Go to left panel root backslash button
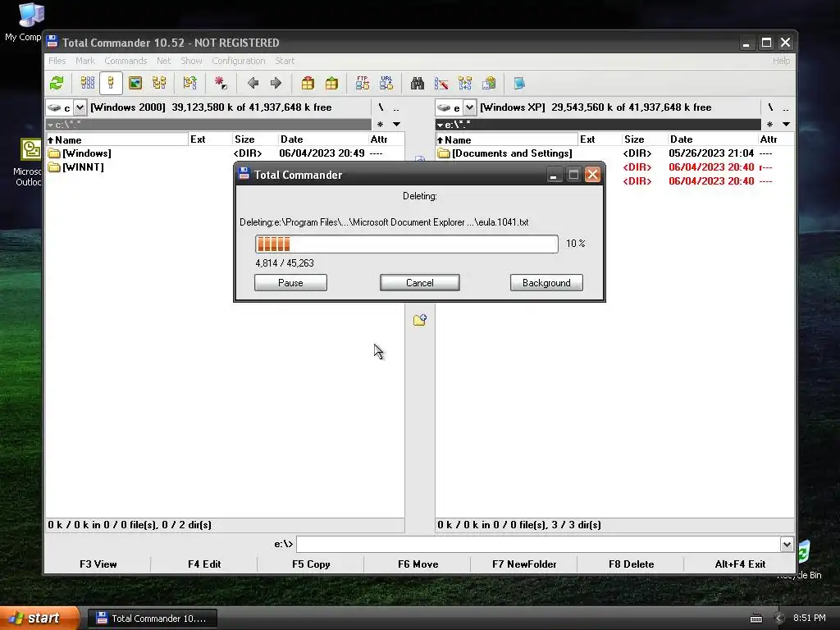The image size is (840, 630). 381,107
